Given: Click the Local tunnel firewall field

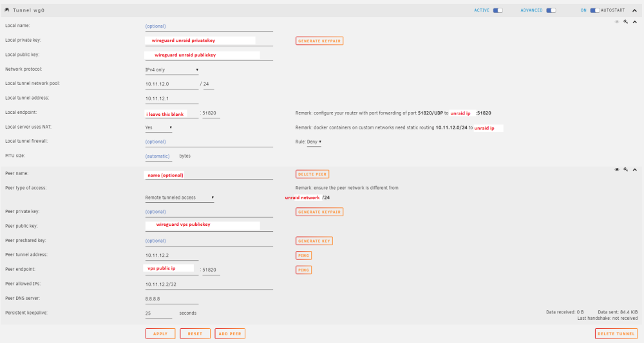Looking at the screenshot, I should (x=209, y=142).
